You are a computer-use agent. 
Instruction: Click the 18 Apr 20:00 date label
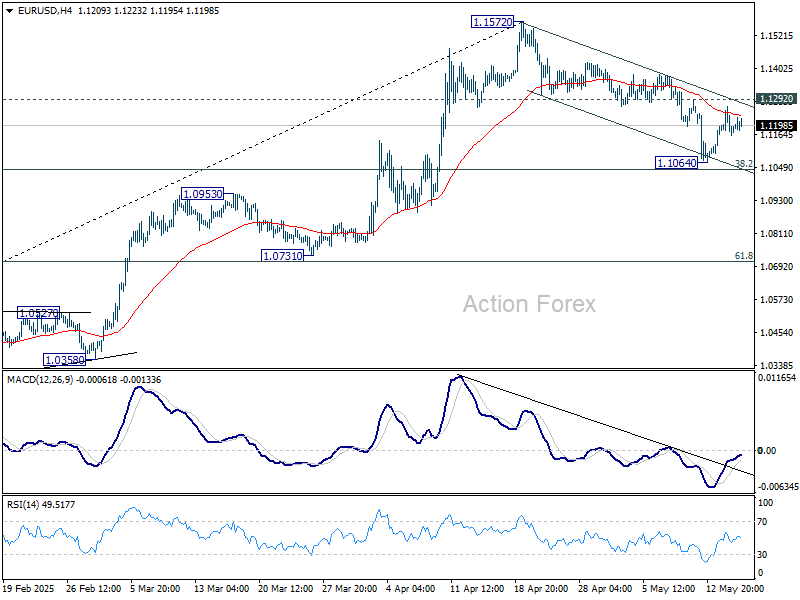tap(541, 588)
